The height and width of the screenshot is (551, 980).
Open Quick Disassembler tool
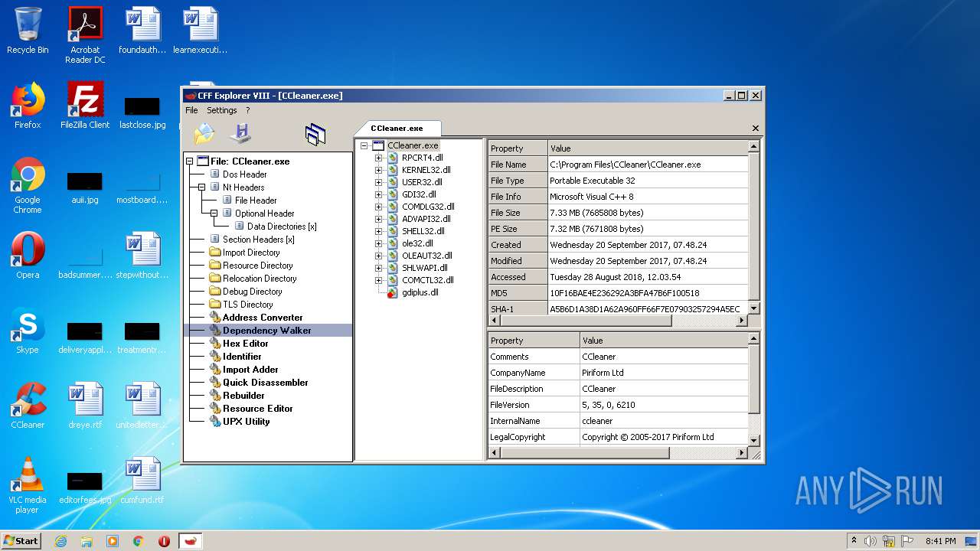[265, 383]
